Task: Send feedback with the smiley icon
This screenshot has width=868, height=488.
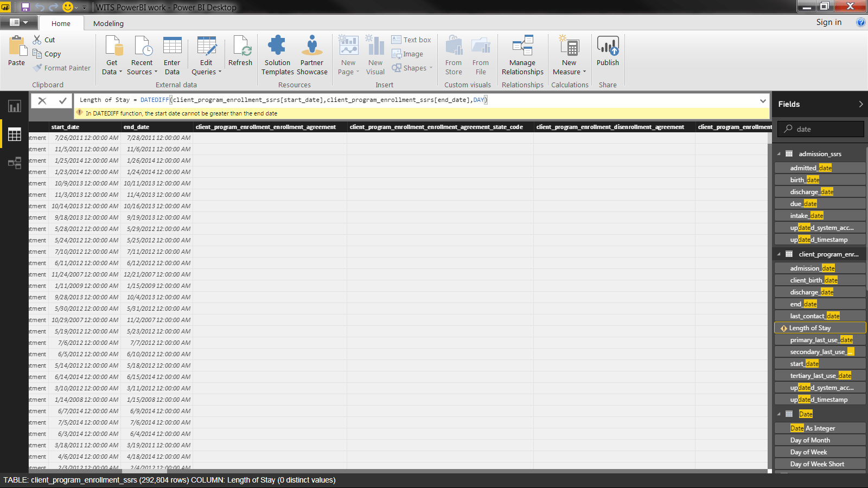Action: 68,7
